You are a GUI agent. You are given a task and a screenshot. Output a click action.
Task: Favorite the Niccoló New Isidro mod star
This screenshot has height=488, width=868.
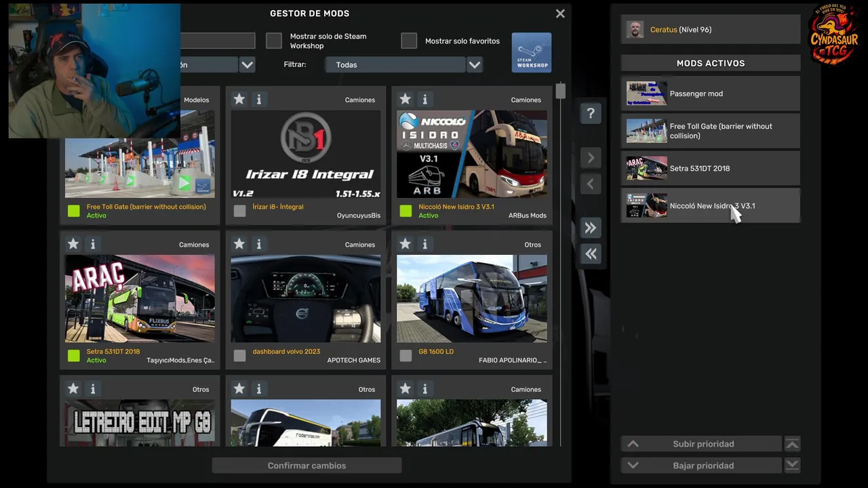pos(405,99)
